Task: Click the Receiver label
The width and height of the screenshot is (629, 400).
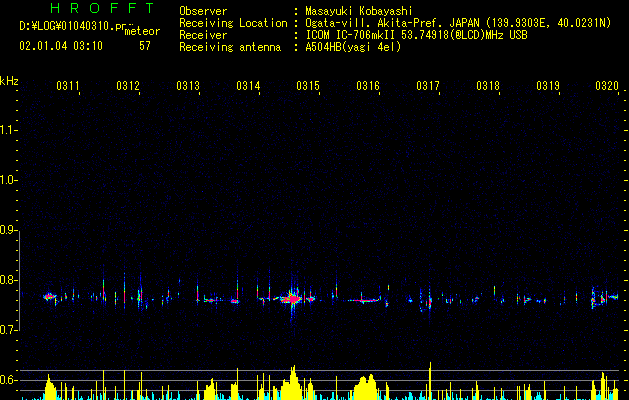Action: coord(203,35)
